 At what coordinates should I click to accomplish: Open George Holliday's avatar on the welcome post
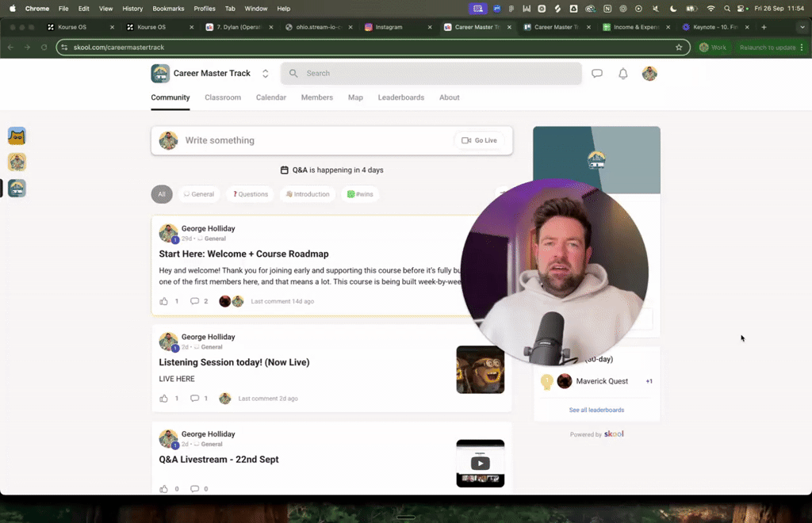[168, 233]
